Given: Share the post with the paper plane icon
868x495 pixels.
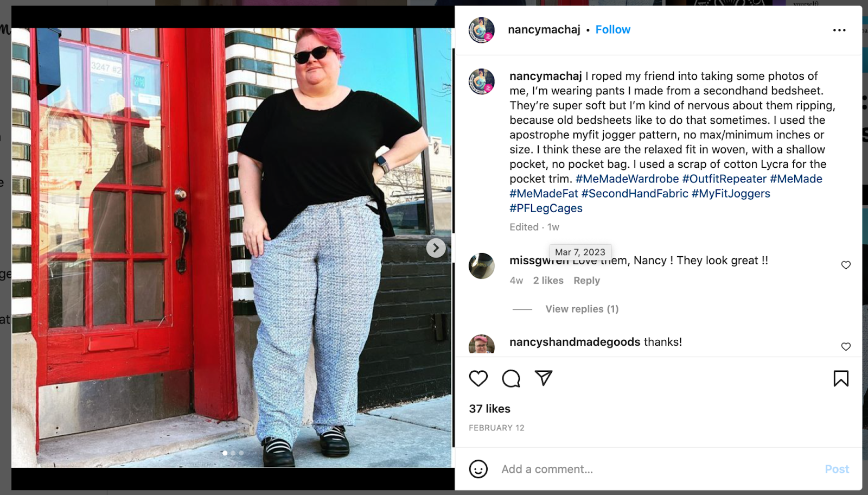Looking at the screenshot, I should [544, 378].
